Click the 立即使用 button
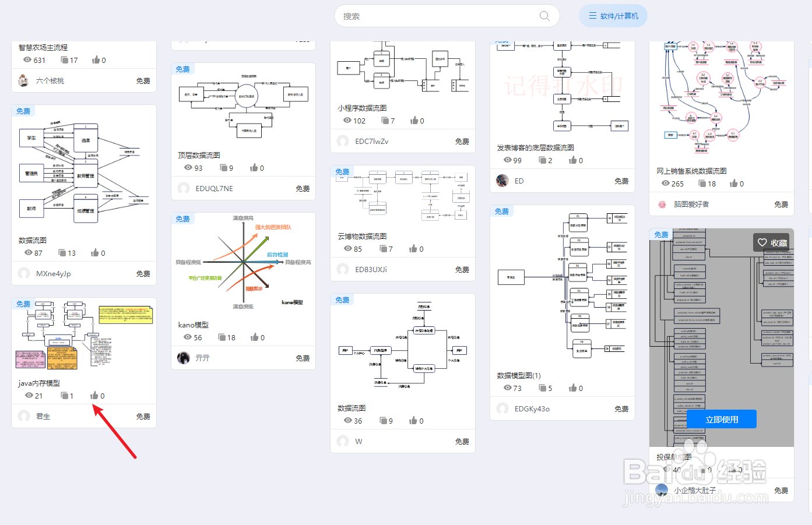 [x=721, y=418]
